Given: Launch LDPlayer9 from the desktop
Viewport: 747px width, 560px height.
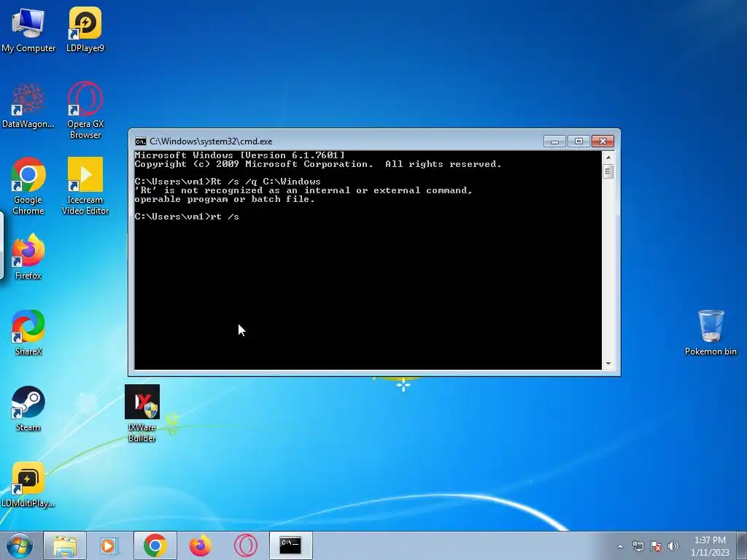Looking at the screenshot, I should (x=85, y=29).
